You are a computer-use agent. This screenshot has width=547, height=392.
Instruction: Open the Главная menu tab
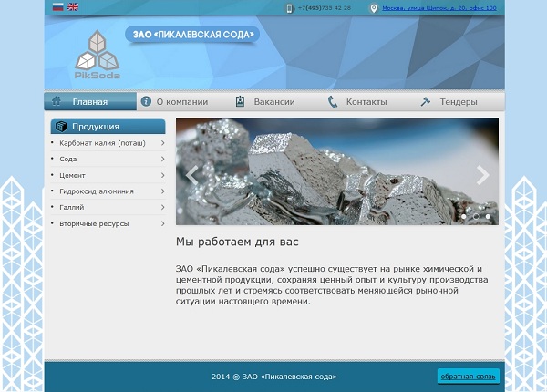[x=90, y=101]
